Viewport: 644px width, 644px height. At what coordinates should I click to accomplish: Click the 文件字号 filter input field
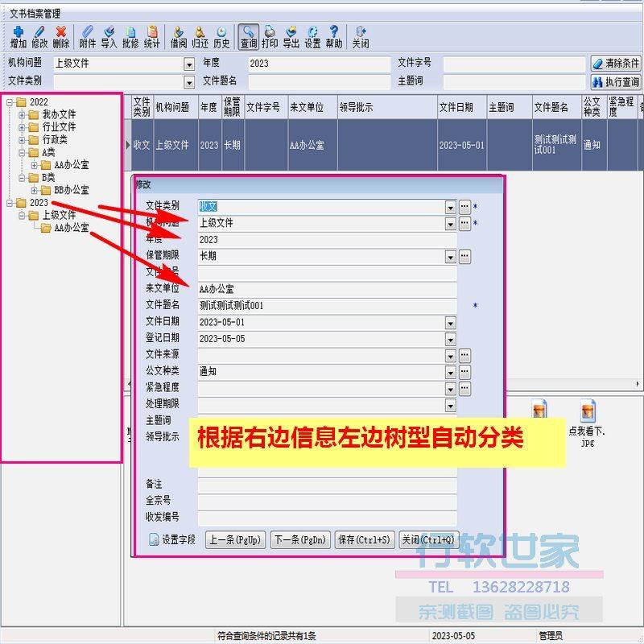coord(514,64)
